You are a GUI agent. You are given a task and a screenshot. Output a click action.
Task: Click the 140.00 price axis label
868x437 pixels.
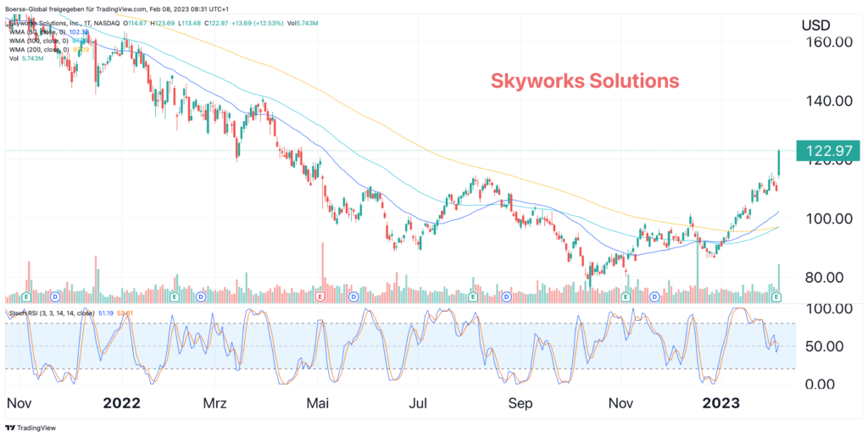[x=828, y=102]
